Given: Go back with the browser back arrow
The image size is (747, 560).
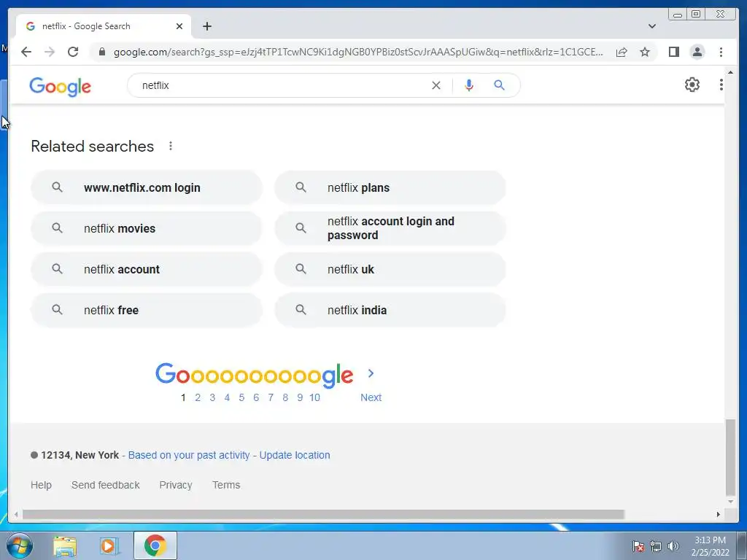Looking at the screenshot, I should [x=26, y=52].
